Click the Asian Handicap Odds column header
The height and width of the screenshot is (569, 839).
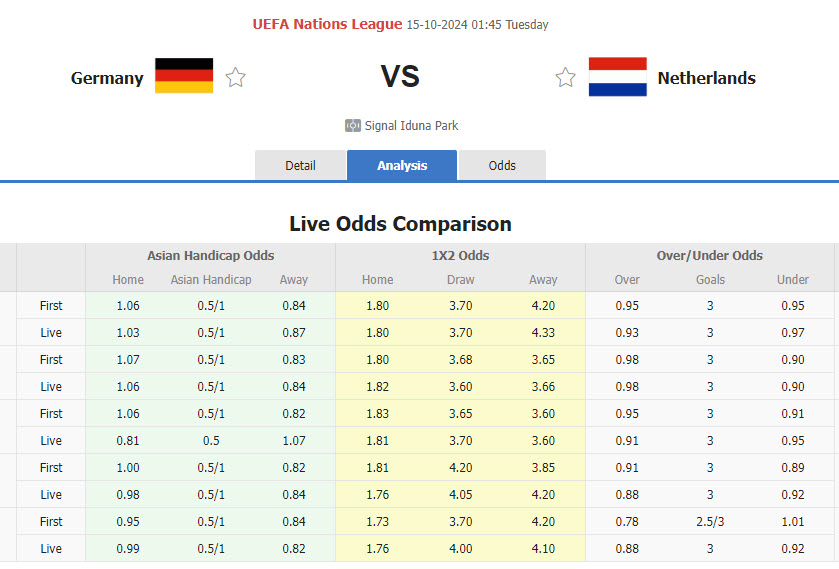(x=210, y=256)
